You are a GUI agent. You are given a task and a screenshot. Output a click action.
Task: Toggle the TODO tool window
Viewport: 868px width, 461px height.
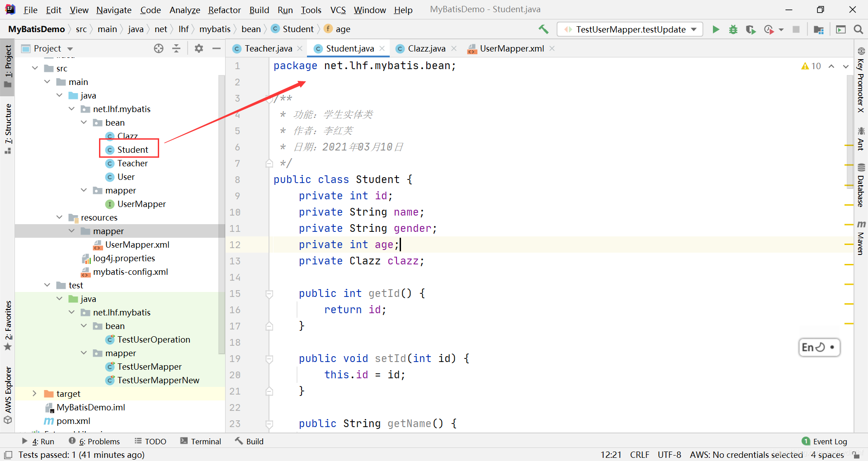151,441
